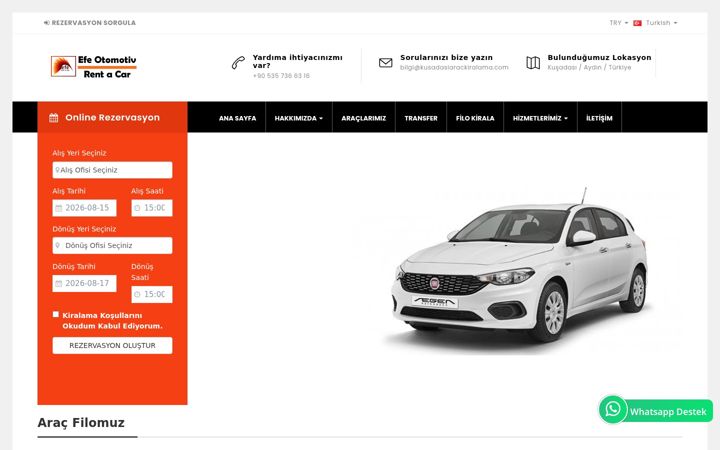
Task: Click the clock icon in Dönüş Saati field
Action: click(137, 294)
